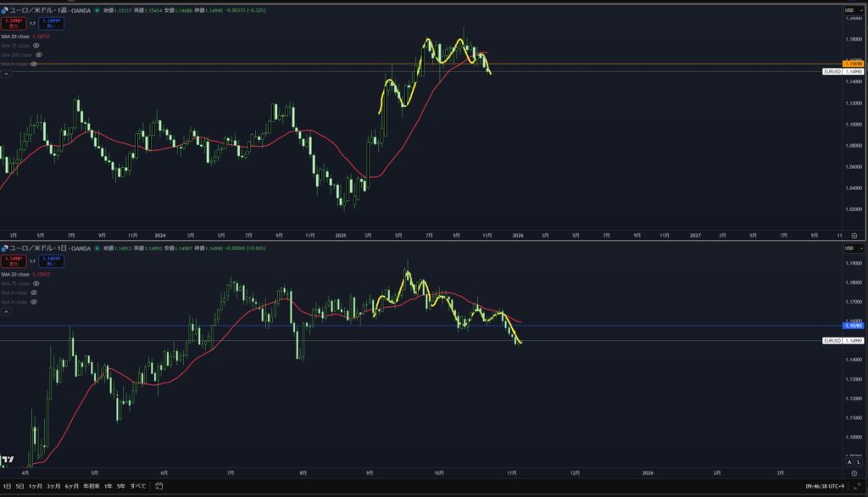Select the すべて time range

(x=136, y=486)
